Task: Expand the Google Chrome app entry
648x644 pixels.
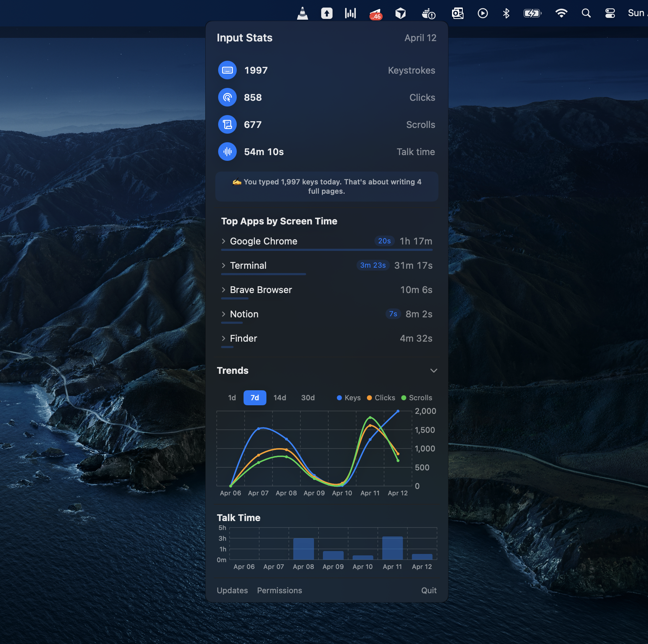Action: tap(224, 241)
